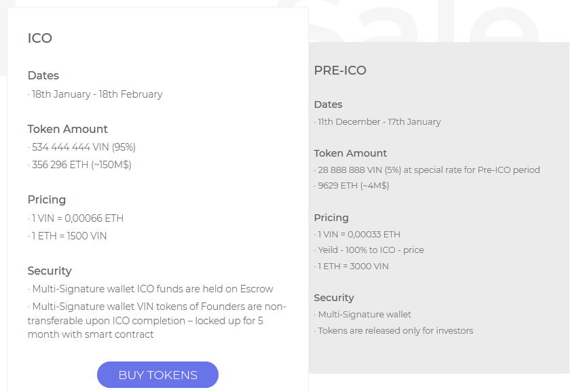The height and width of the screenshot is (392, 577).
Task: Click the 1 ETH = 3000 VIN rate
Action: pos(351,267)
